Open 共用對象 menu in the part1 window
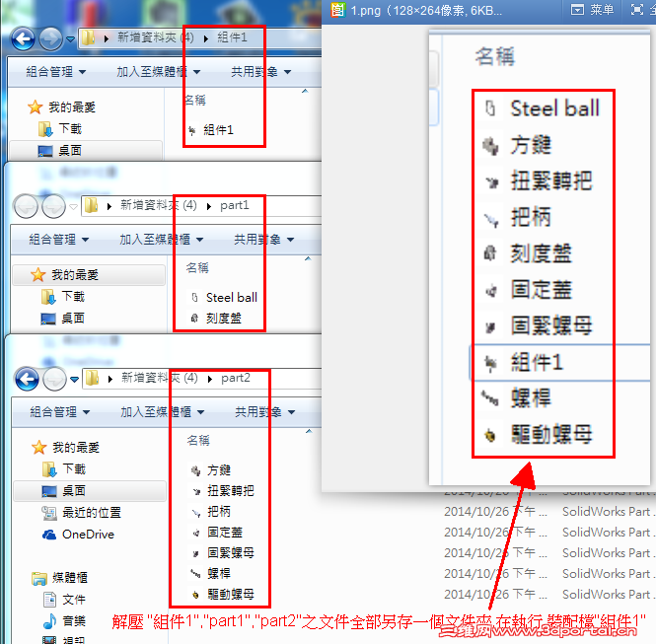 [x=263, y=240]
